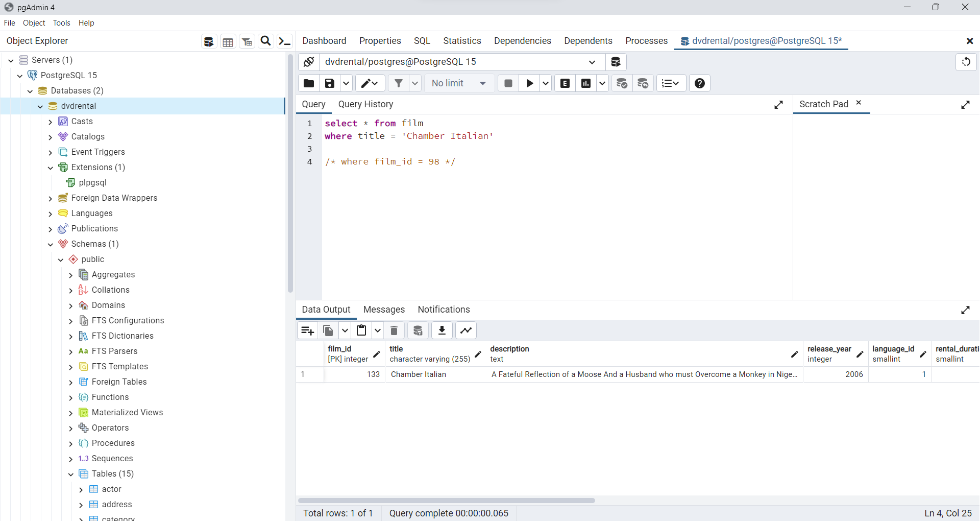Open Graph Visualiser line icon
The width and height of the screenshot is (980, 521).
(466, 330)
